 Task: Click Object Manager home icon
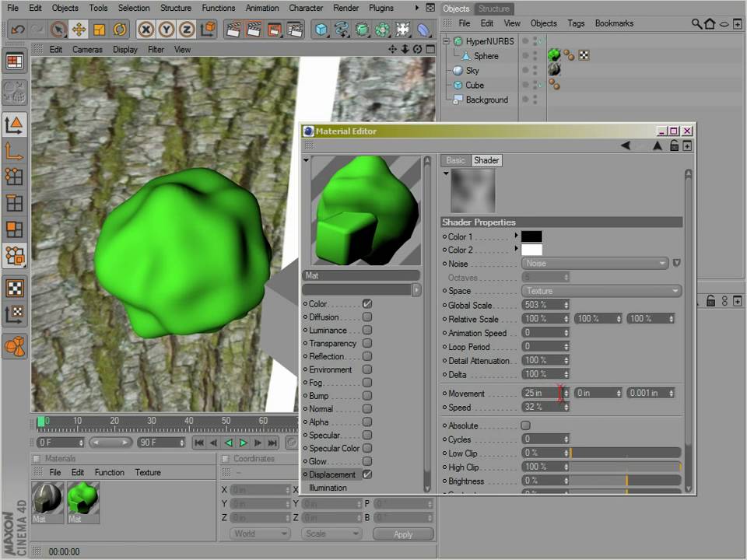[710, 23]
